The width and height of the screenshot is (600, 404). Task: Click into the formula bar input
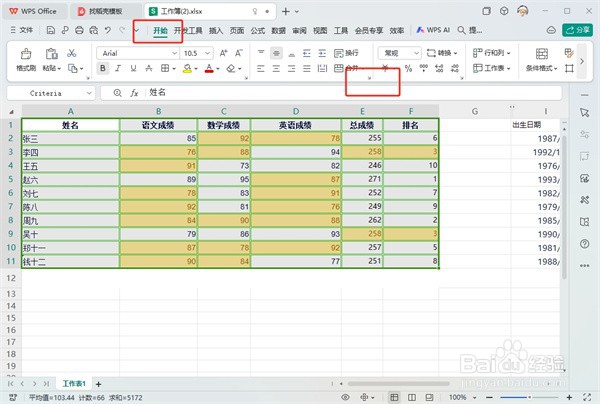click(x=352, y=93)
